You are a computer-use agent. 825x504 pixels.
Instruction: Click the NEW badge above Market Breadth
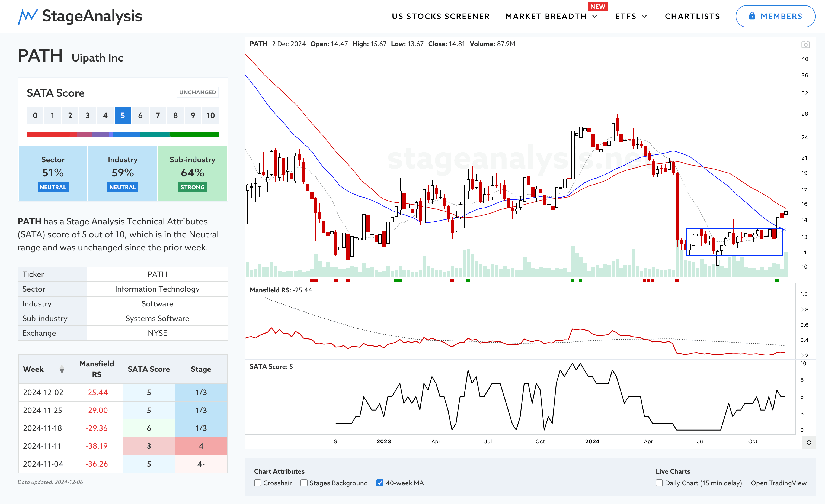[x=598, y=6]
